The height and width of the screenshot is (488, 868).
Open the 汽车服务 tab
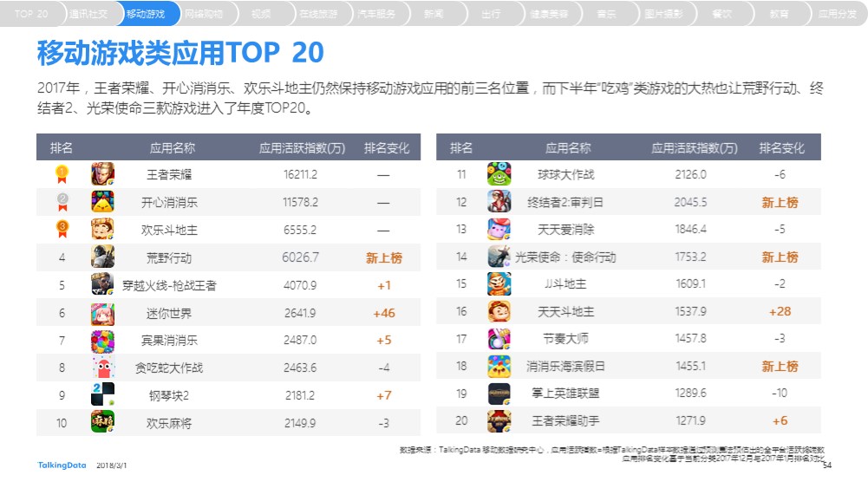coord(376,14)
